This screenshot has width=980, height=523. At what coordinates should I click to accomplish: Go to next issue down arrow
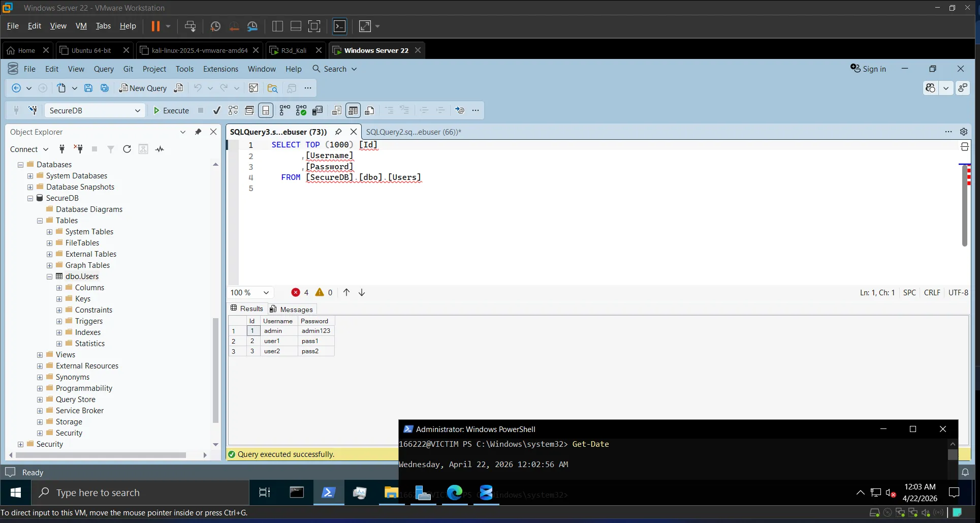pyautogui.click(x=362, y=292)
